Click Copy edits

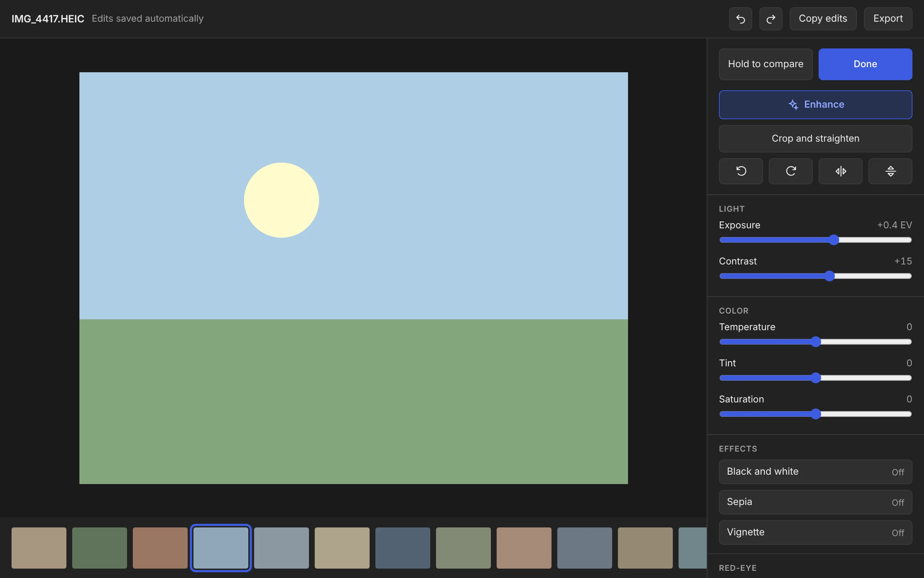pyautogui.click(x=823, y=19)
